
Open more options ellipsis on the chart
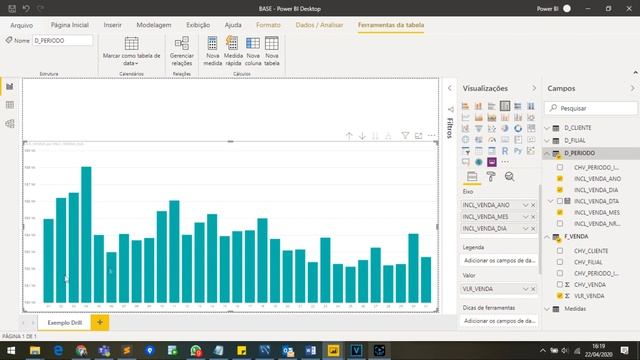[431, 136]
